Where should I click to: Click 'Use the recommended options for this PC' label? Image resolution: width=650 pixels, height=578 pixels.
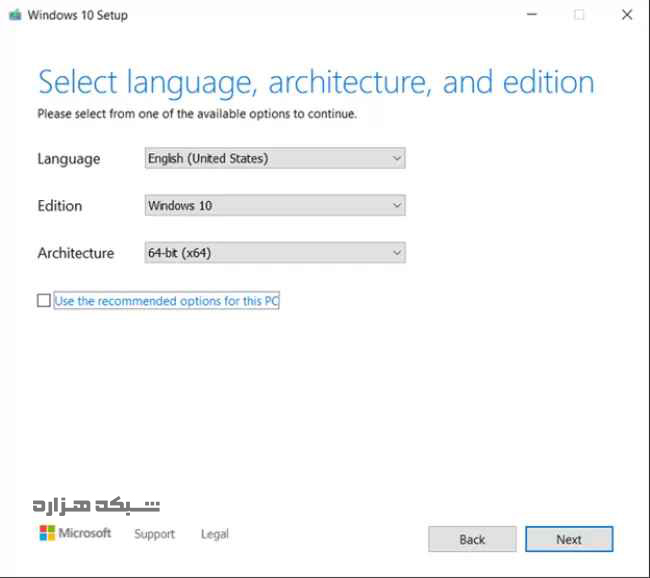tap(166, 301)
